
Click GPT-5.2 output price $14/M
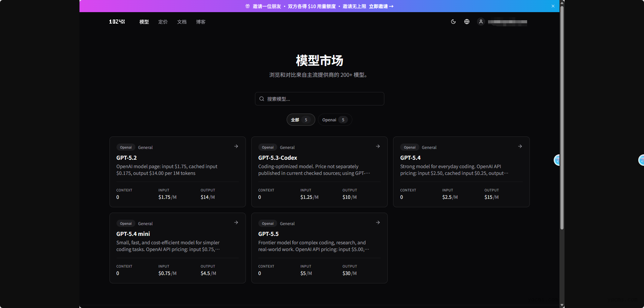pyautogui.click(x=207, y=197)
